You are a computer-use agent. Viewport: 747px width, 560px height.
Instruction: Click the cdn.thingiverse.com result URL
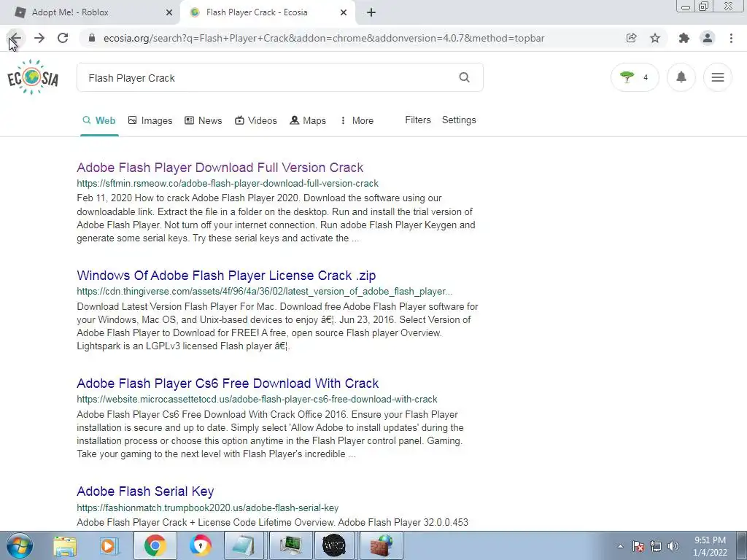pos(264,291)
